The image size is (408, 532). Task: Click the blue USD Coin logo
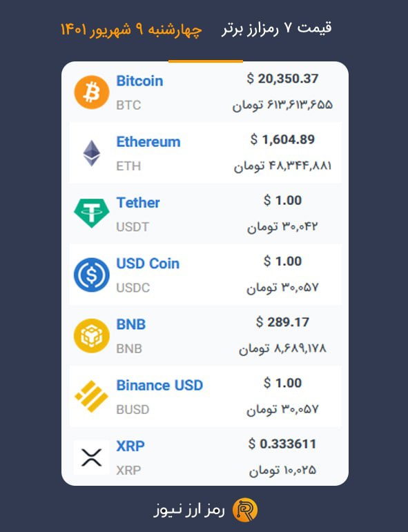[92, 275]
